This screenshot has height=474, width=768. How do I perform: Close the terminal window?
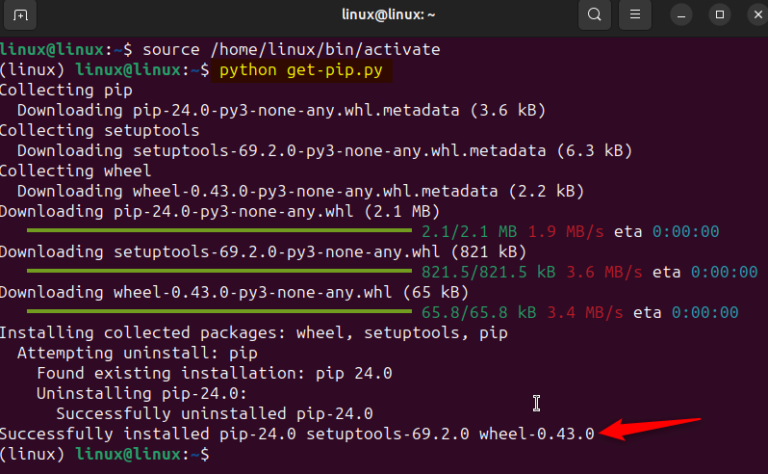(x=751, y=15)
